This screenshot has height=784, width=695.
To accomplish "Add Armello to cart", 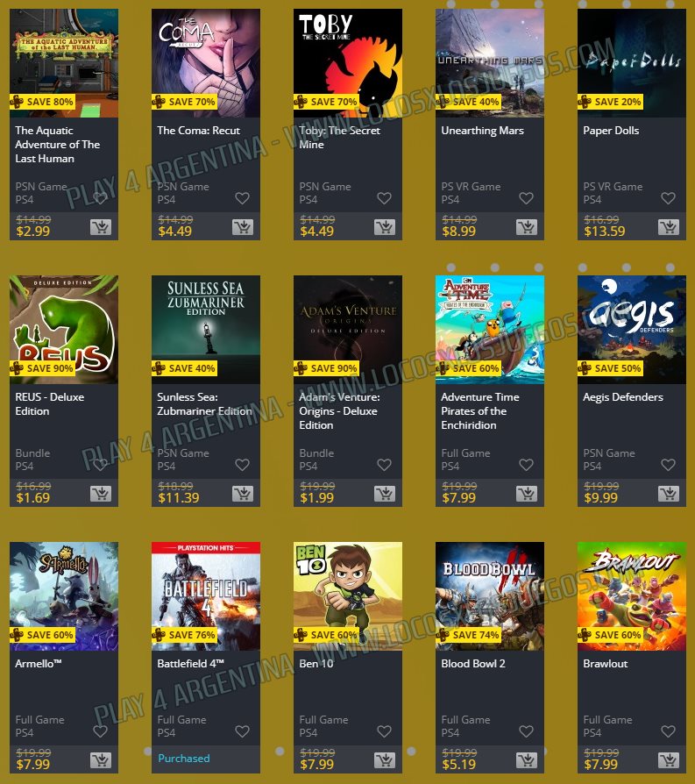I will (x=101, y=760).
